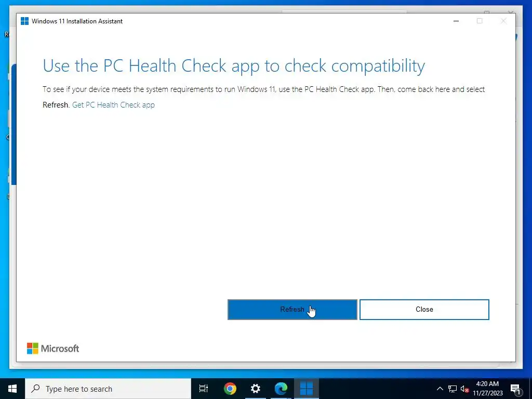Open the Get PC Health Check app link

point(113,105)
